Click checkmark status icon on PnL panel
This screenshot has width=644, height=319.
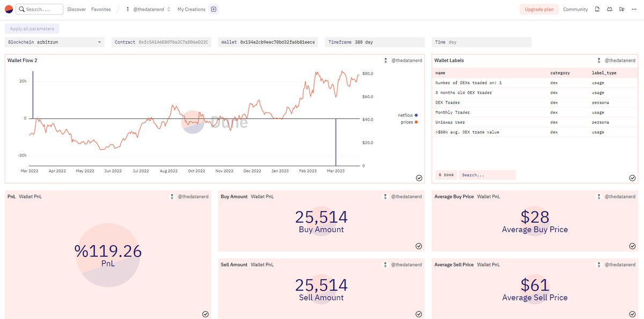[205, 314]
